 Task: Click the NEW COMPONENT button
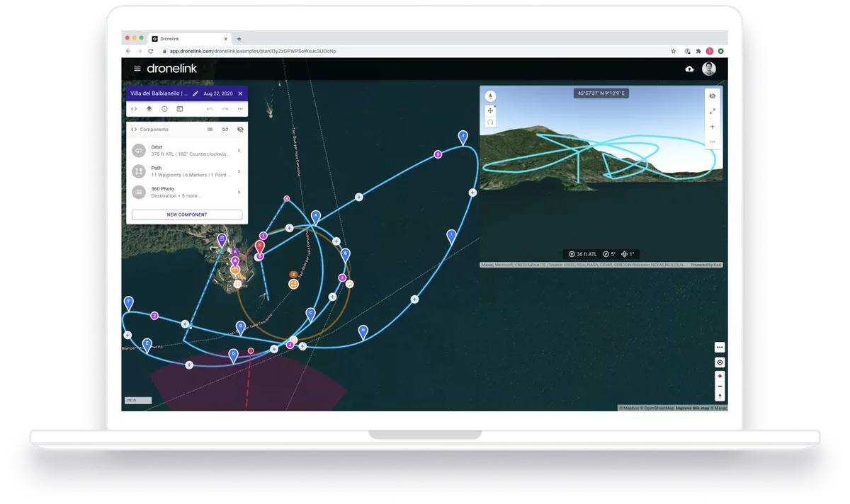(187, 214)
